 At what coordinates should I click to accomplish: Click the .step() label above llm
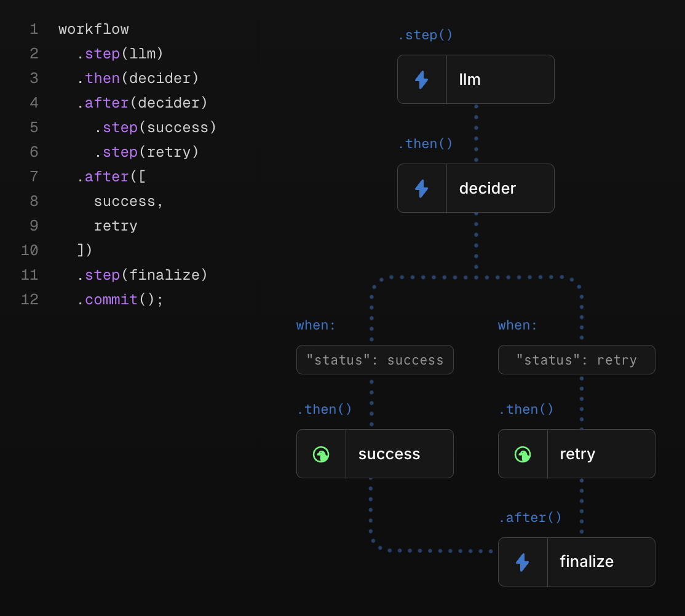(425, 35)
